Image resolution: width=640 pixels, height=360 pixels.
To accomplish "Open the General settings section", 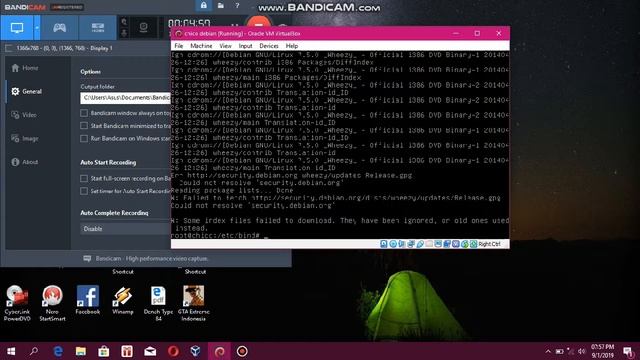I will pos(27,91).
